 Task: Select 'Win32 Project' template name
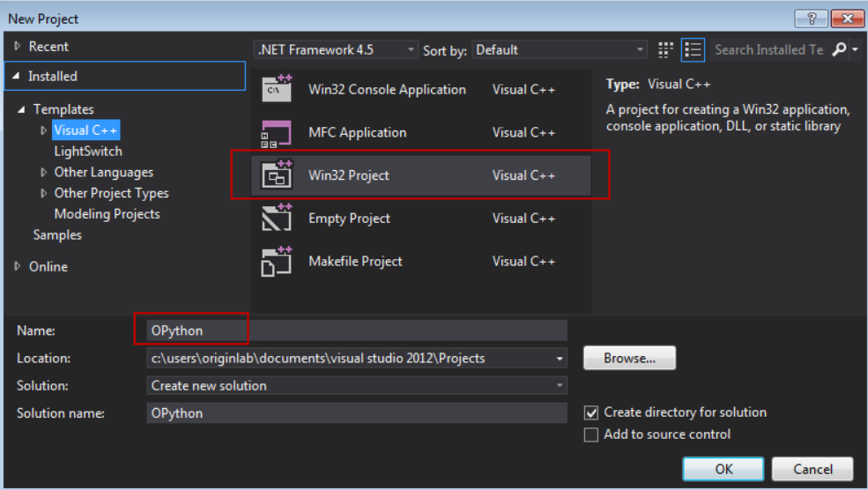pos(349,175)
